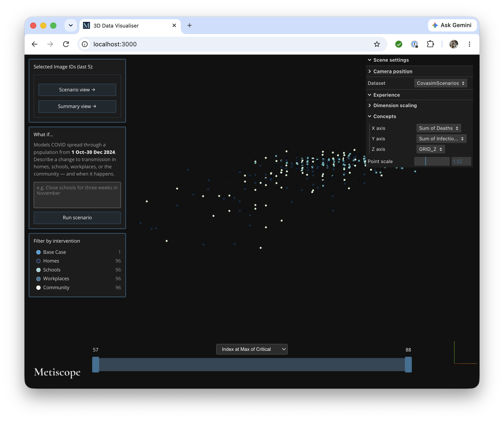Open Extensions puzzle menu
Viewport: 504px width, 421px height.
point(430,44)
